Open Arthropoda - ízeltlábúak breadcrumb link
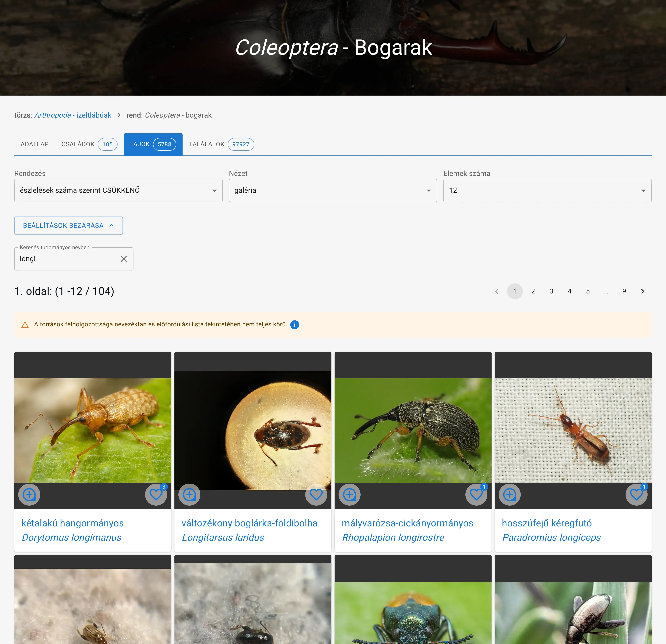 pos(73,115)
